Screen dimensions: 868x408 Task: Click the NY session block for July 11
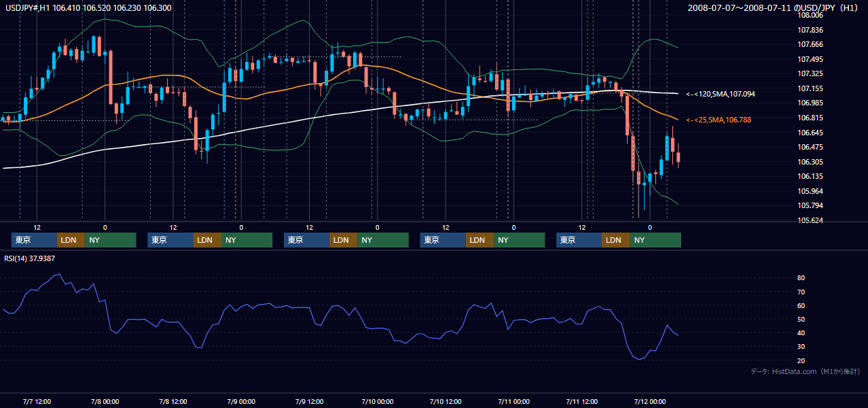click(655, 240)
